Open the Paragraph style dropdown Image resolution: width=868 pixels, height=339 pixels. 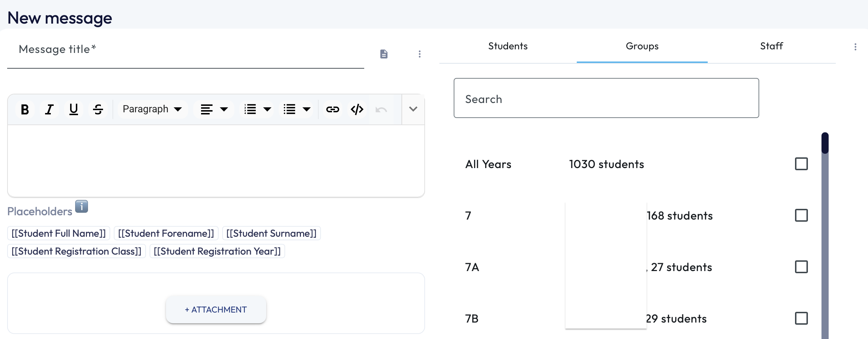(152, 109)
